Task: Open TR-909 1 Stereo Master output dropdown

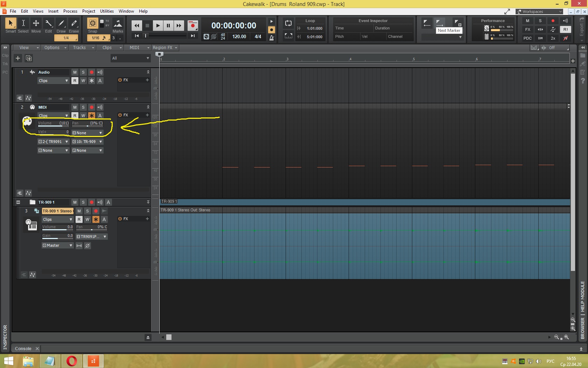Action: 57,245
